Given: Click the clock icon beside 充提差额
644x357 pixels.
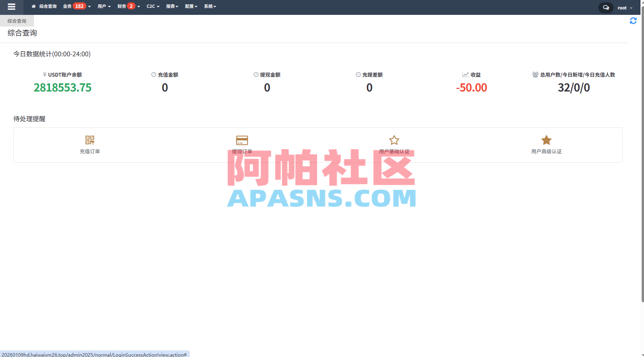Looking at the screenshot, I should click(x=358, y=74).
